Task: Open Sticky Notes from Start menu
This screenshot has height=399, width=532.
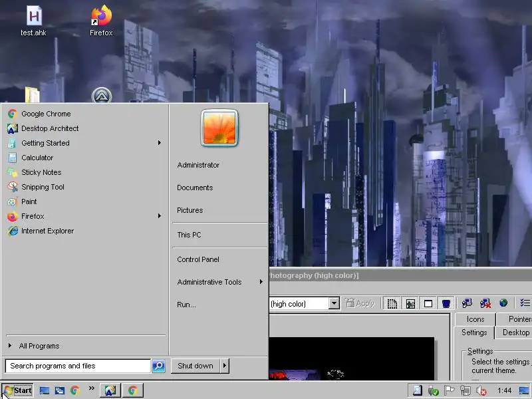Action: click(85, 172)
